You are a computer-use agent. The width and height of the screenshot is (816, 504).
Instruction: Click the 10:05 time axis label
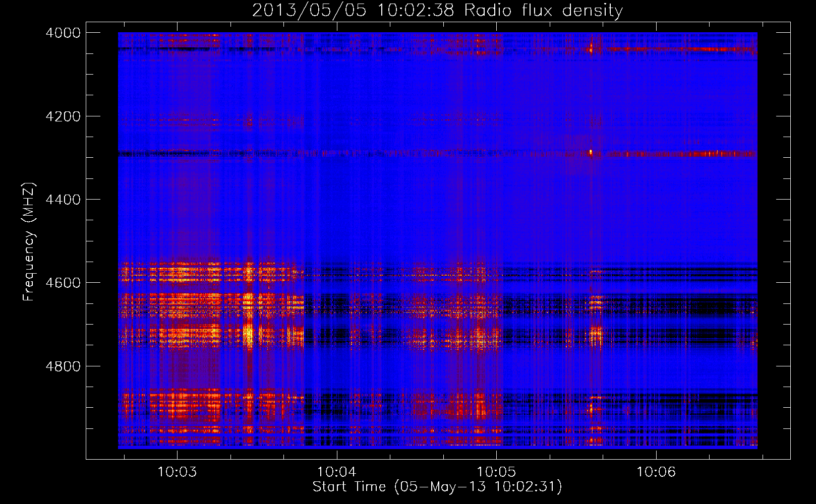pyautogui.click(x=496, y=472)
